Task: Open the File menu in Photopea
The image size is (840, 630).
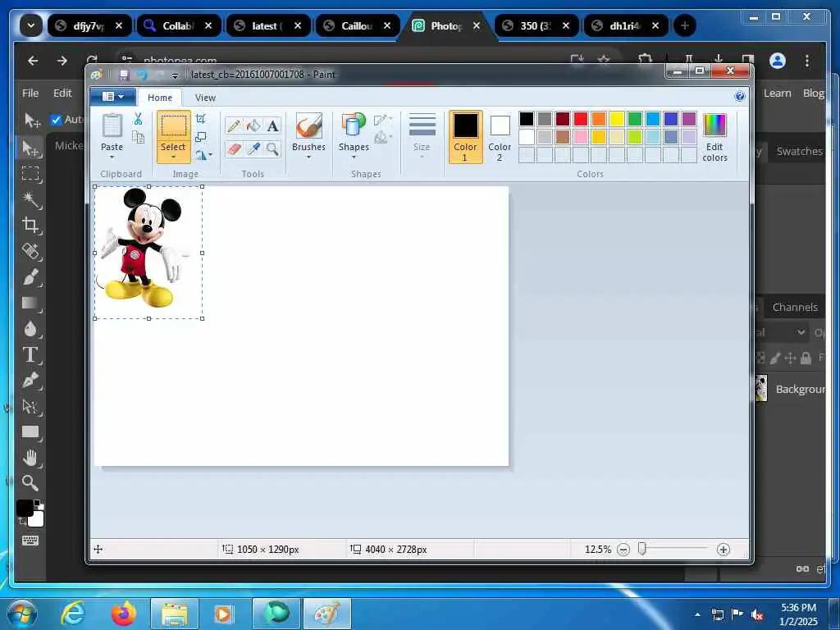Action: pyautogui.click(x=30, y=94)
